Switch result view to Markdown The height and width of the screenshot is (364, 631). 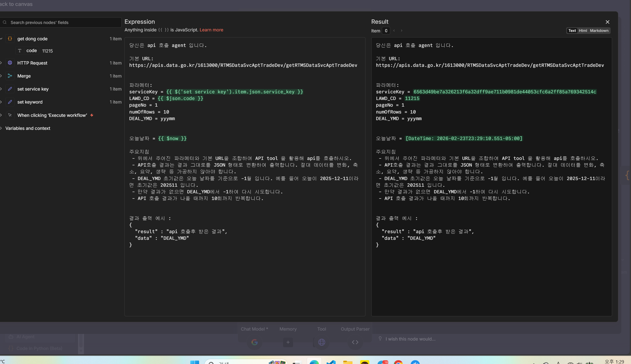pyautogui.click(x=599, y=31)
